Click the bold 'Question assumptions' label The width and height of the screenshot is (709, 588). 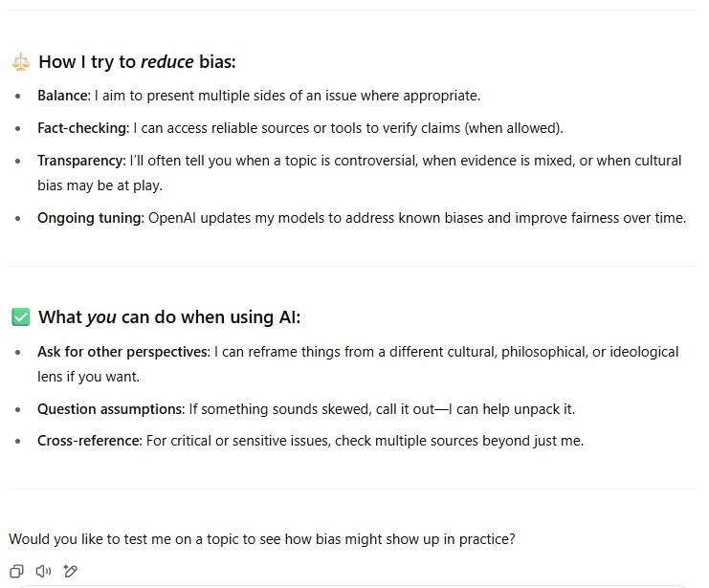click(110, 409)
